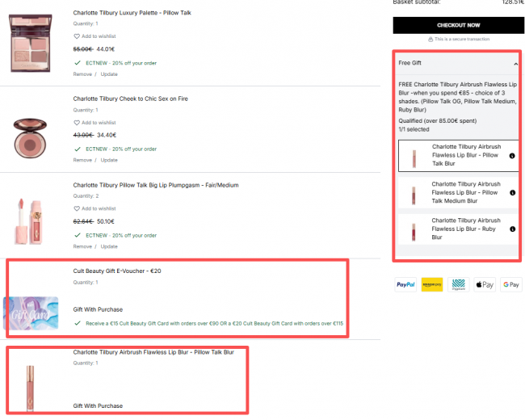Click ECTNEW discount checkmark under Luxury Palette

(x=78, y=63)
